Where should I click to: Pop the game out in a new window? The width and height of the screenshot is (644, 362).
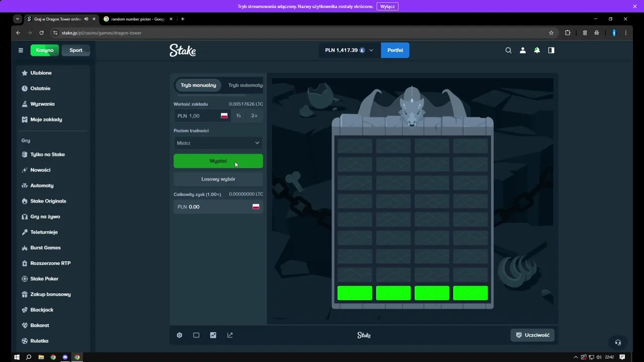click(x=230, y=335)
